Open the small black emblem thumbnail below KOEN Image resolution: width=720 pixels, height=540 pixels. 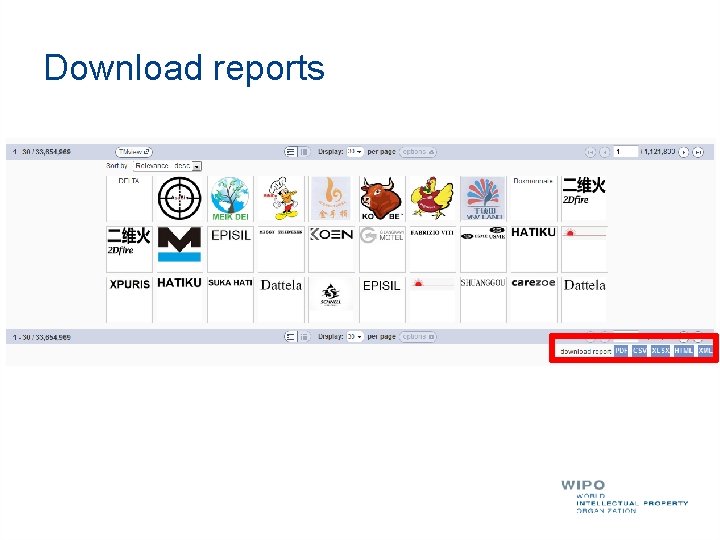click(332, 299)
